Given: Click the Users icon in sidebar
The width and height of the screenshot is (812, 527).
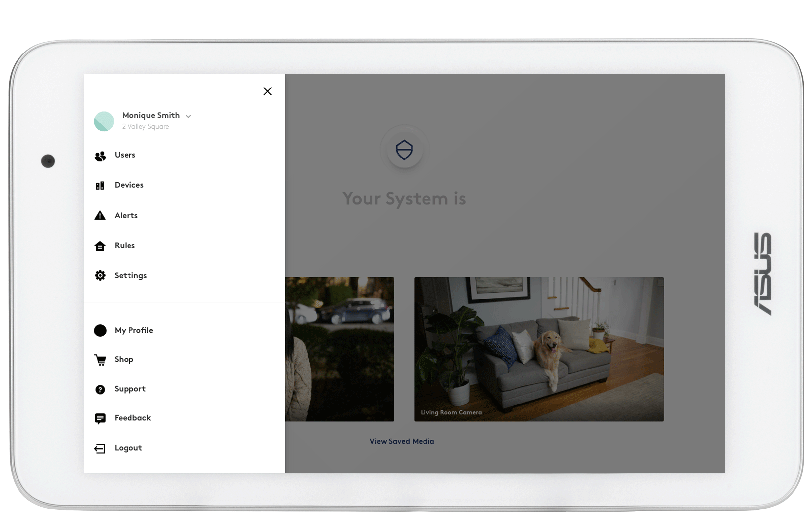Looking at the screenshot, I should tap(101, 156).
